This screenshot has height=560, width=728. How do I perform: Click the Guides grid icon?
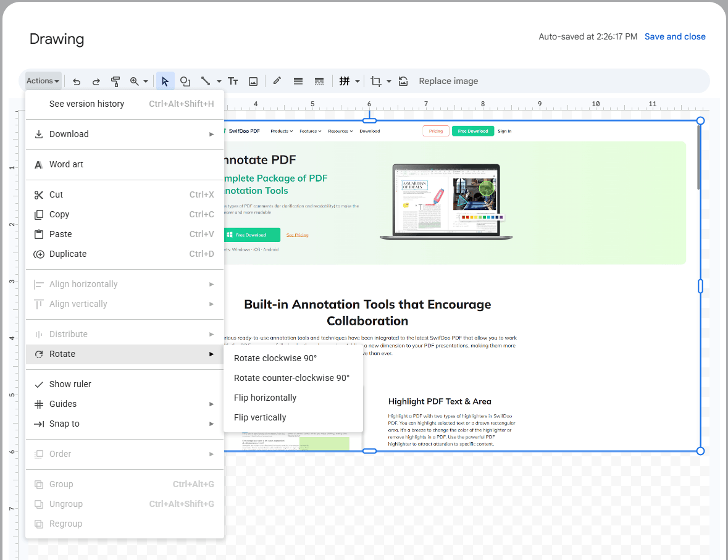coord(39,404)
